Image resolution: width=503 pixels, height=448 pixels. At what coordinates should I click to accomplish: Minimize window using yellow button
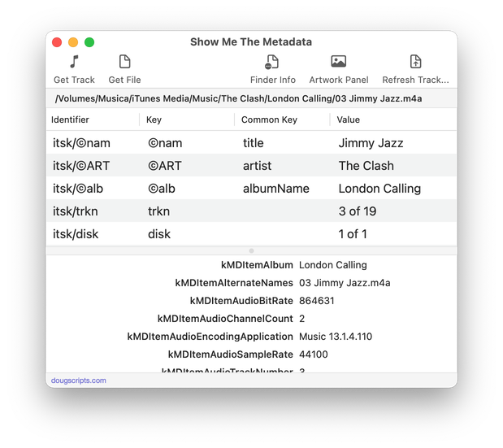pos(73,42)
